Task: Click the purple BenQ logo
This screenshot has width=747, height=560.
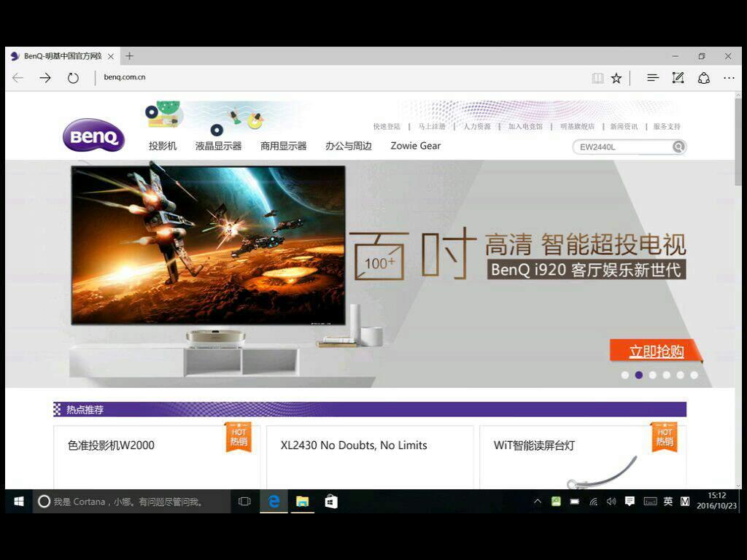Action: coord(94,135)
